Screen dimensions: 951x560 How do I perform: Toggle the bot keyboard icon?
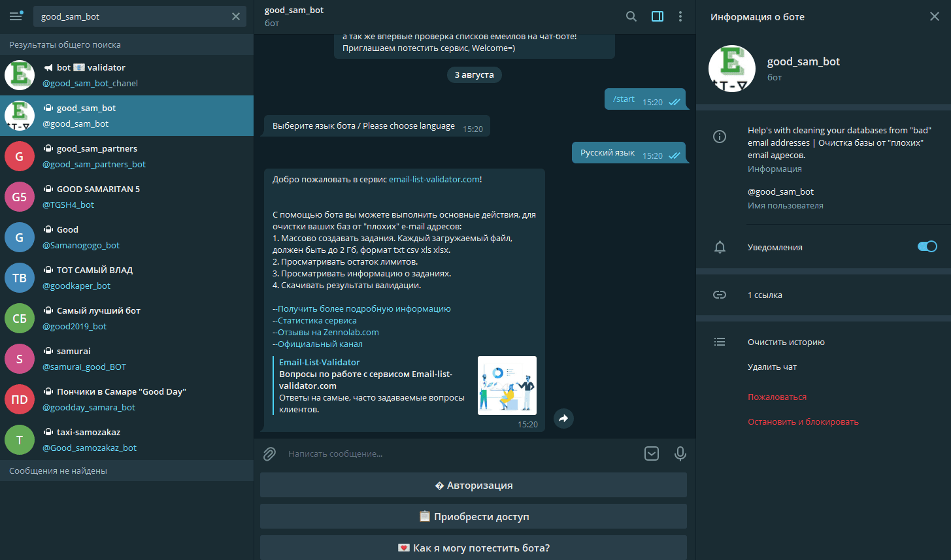[652, 453]
